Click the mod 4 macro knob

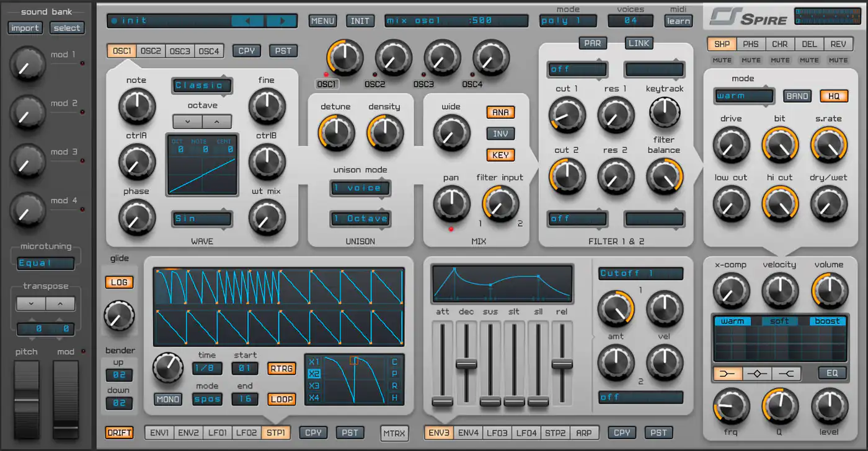tap(27, 211)
